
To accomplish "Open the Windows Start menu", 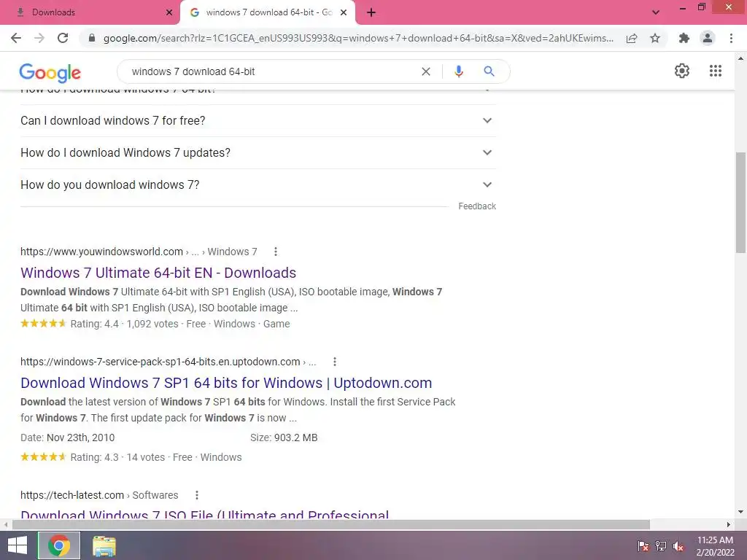I will click(18, 545).
